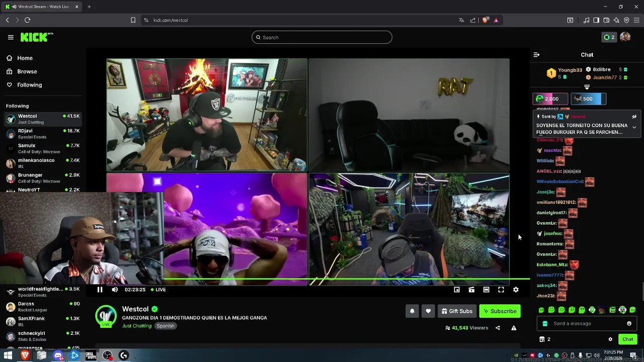Click username ANGEL_vzz in chat
This screenshot has width=644, height=362.
coord(549,171)
